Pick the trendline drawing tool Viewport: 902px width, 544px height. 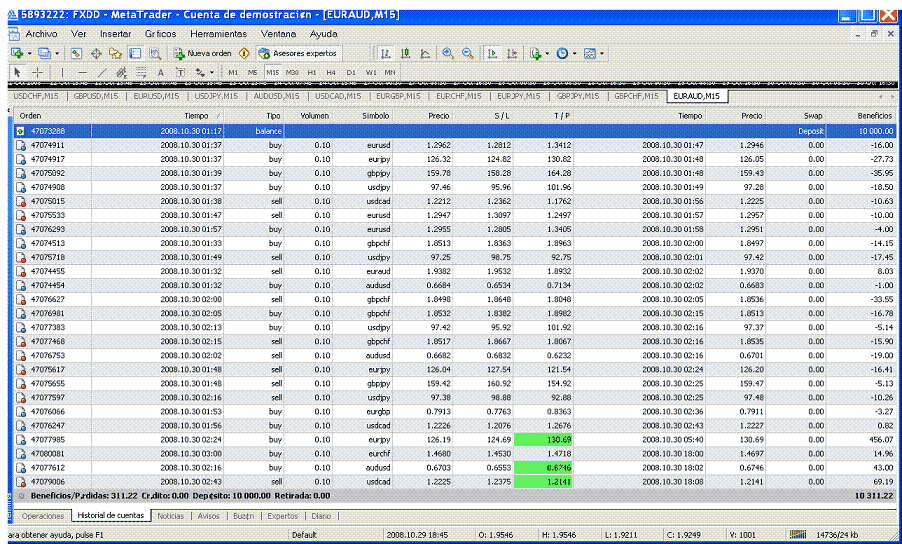point(101,72)
